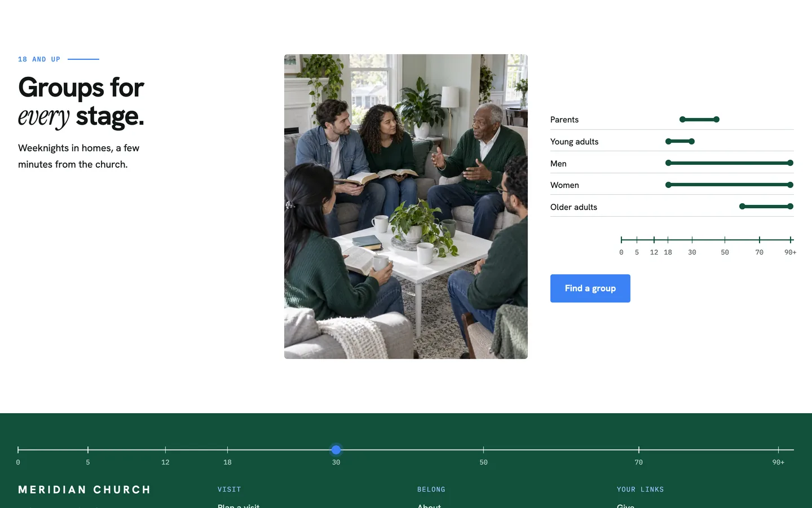Click the Older adults age range bar
Viewport: 812px width, 508px height.
tap(766, 206)
